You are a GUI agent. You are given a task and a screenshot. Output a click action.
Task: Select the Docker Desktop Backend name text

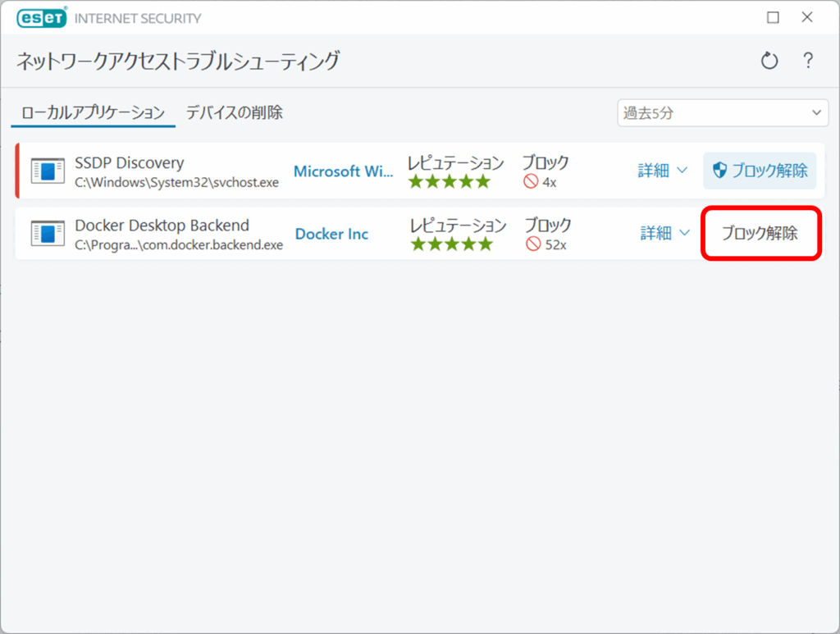pos(162,225)
